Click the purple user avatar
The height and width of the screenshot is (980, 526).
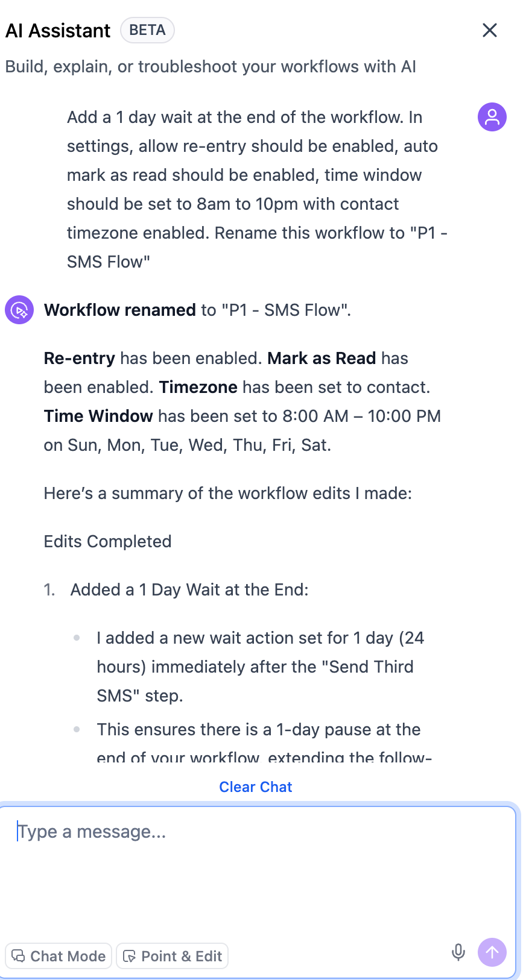pos(492,117)
